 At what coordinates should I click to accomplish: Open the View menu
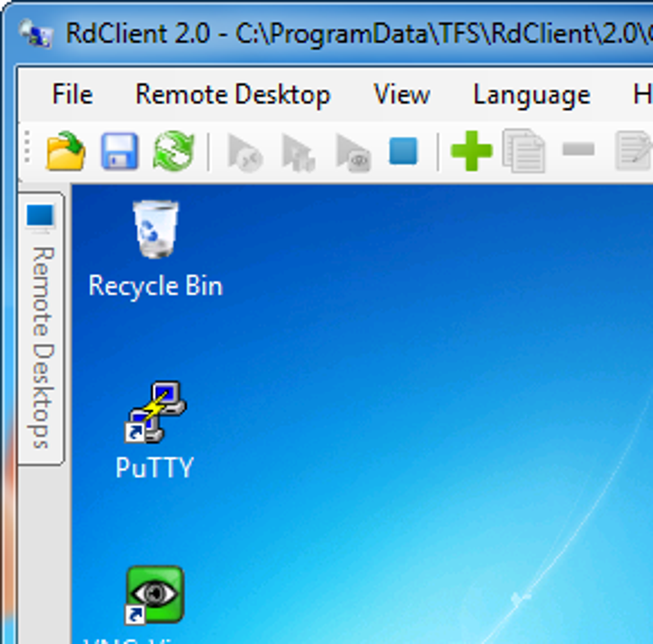(x=402, y=95)
